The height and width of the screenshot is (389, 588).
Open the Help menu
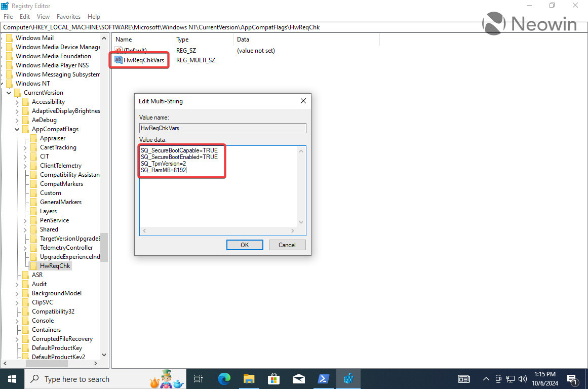pos(94,17)
